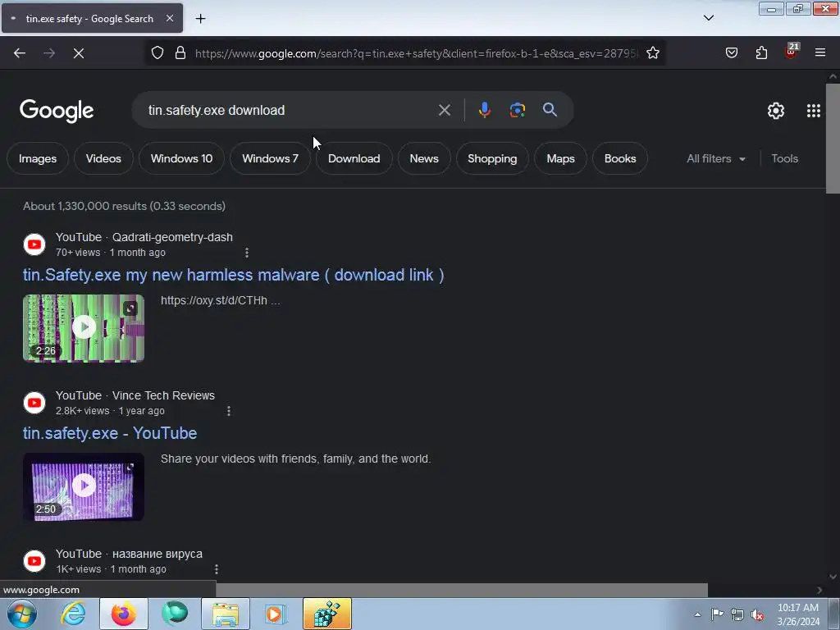
Task: Open tracking protection shield icon
Action: (x=157, y=53)
